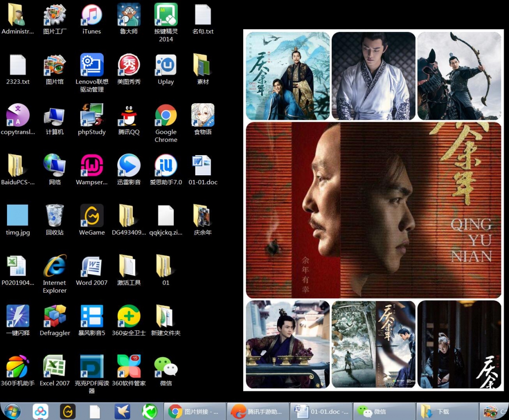This screenshot has height=420, width=509.
Task: Click the WeGame pinned taskbar icon
Action: pyautogui.click(x=68, y=412)
